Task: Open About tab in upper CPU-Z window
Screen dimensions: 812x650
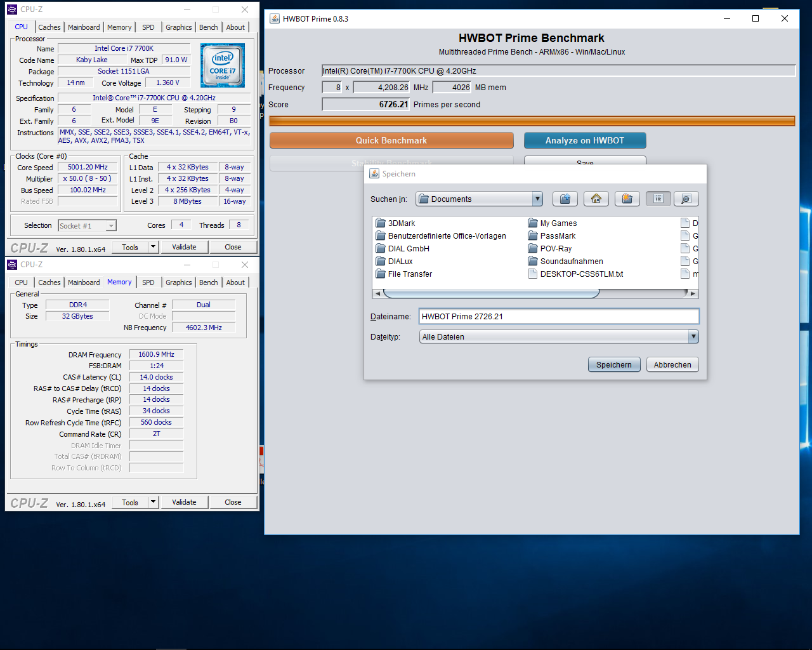Action: (235, 27)
